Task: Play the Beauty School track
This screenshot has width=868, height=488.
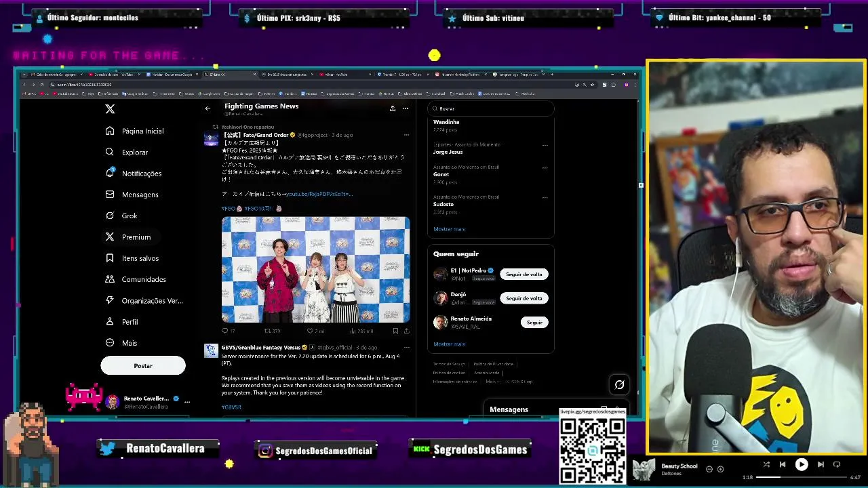Action: pos(802,464)
